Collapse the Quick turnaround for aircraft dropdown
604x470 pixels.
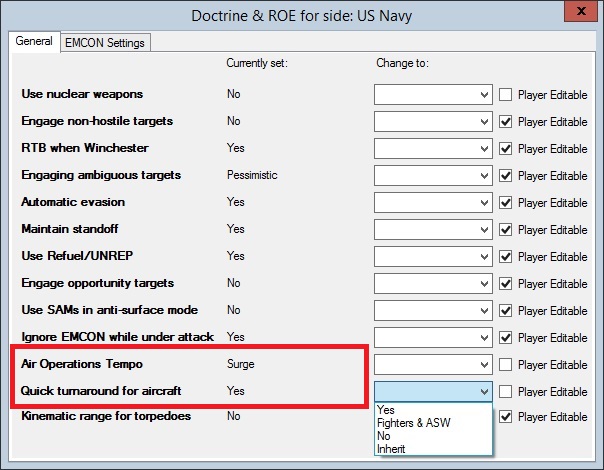pyautogui.click(x=433, y=391)
